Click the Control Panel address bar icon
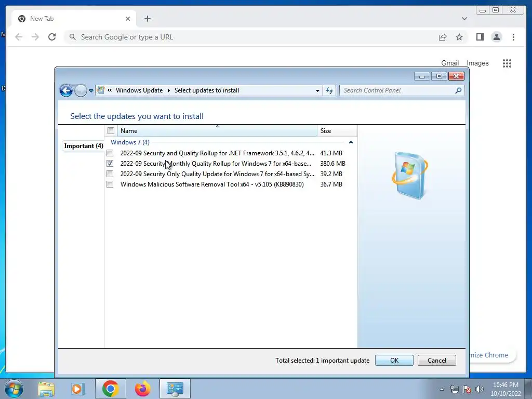The width and height of the screenshot is (532, 399). 101,90
